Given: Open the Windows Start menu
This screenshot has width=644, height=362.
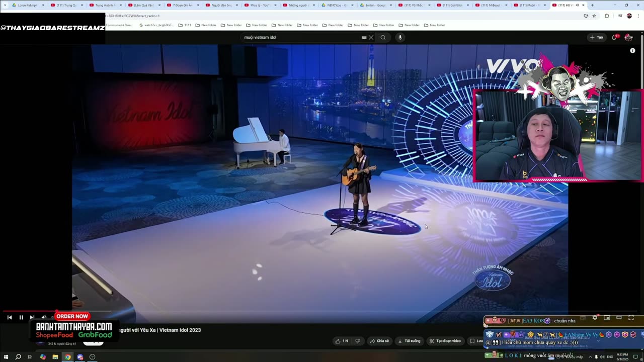Looking at the screenshot, I should 6,357.
